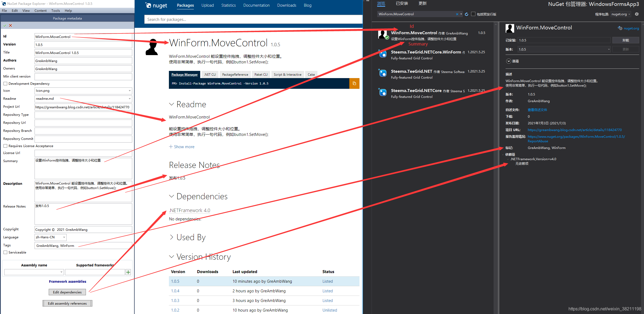The image size is (644, 314).
Task: Click the refresh icon beside the search box
Action: click(467, 14)
